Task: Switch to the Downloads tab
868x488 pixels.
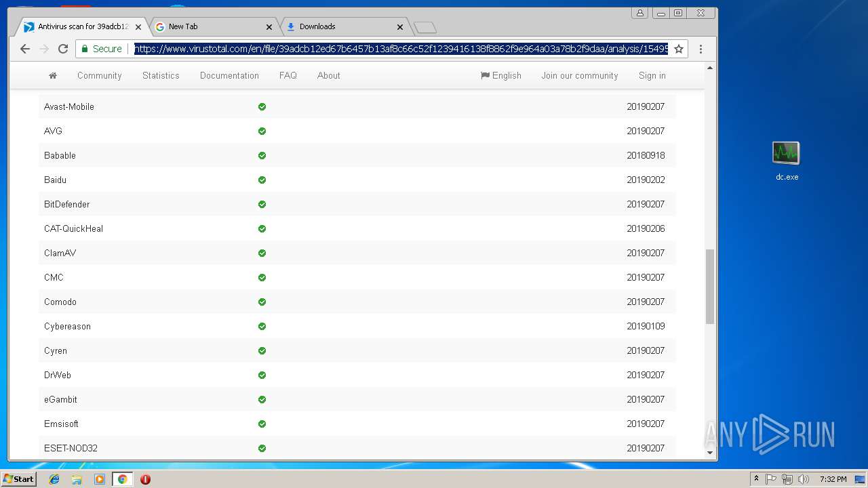Action: (344, 27)
